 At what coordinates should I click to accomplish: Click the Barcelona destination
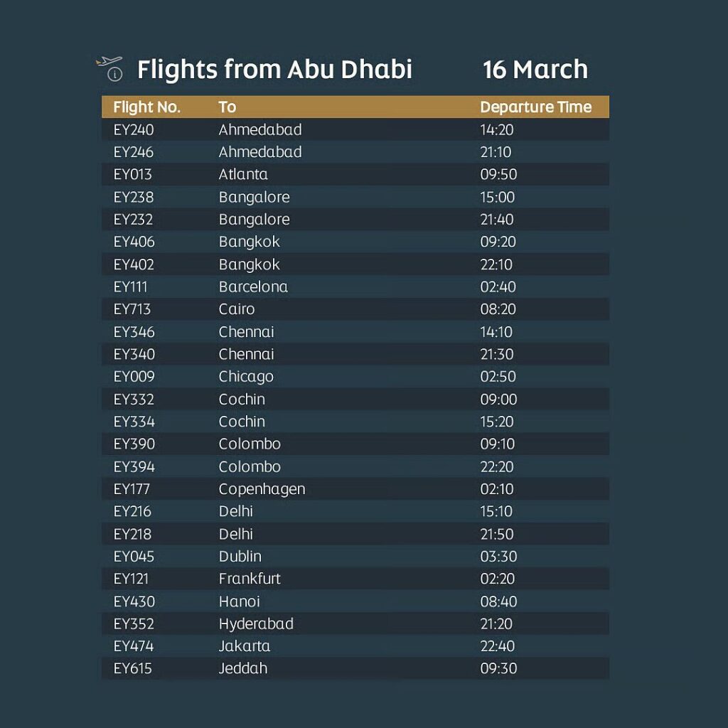click(253, 287)
